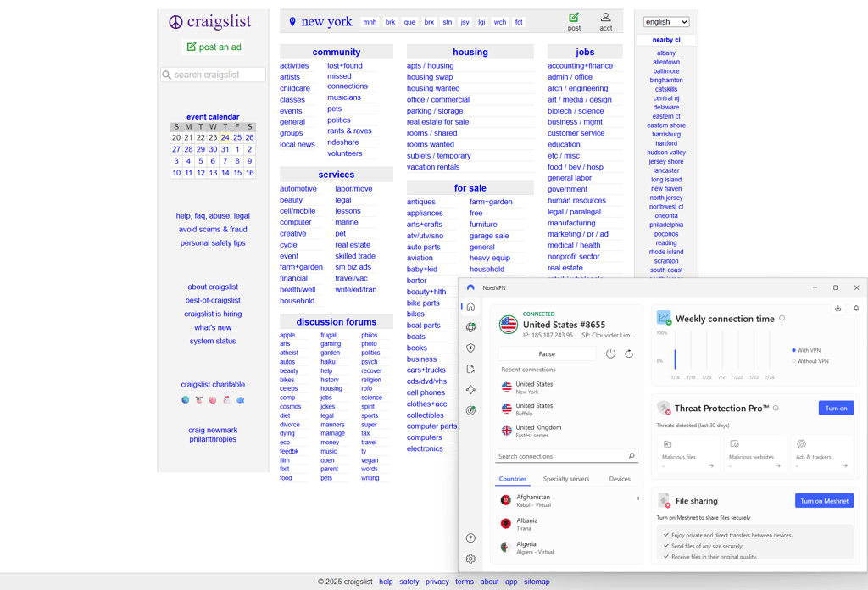Click the country list scrollbar in NordVPN

click(637, 498)
